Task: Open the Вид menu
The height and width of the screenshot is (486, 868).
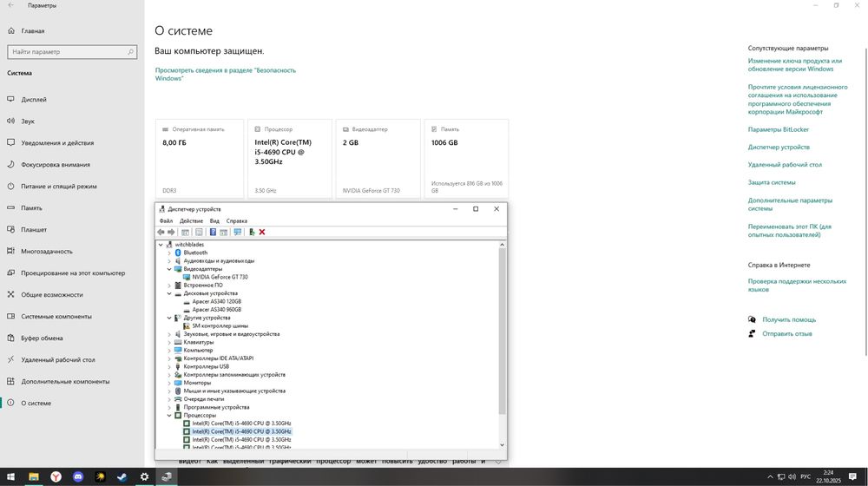Action: (214, 220)
